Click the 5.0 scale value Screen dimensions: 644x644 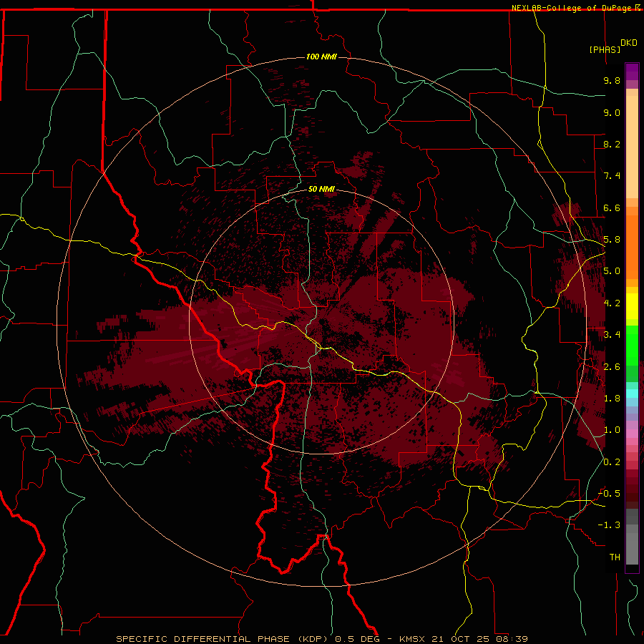click(612, 271)
